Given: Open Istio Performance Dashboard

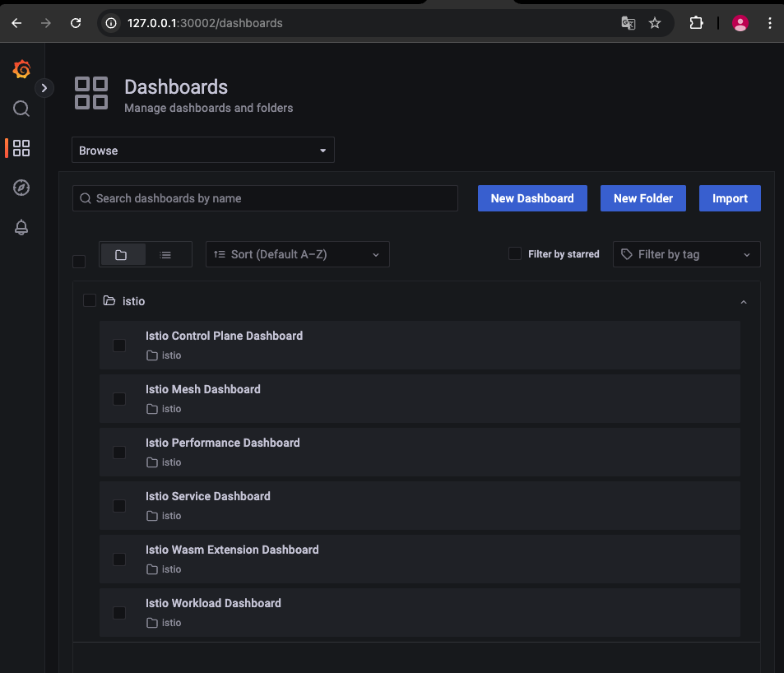Looking at the screenshot, I should point(222,443).
